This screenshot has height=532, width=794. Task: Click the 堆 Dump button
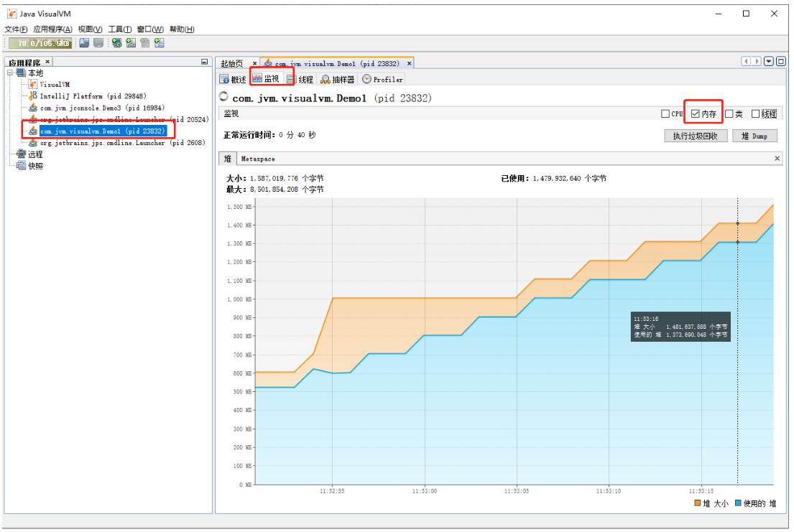click(755, 136)
